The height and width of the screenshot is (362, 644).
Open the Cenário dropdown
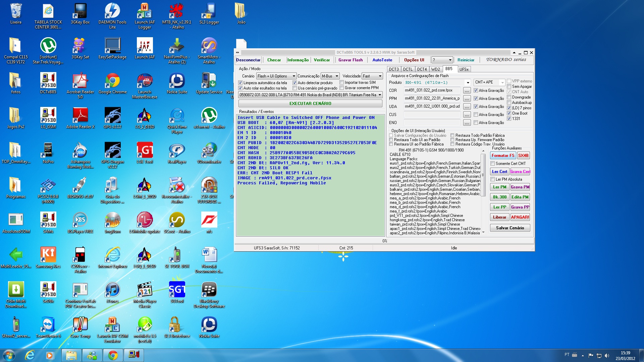coord(276,76)
